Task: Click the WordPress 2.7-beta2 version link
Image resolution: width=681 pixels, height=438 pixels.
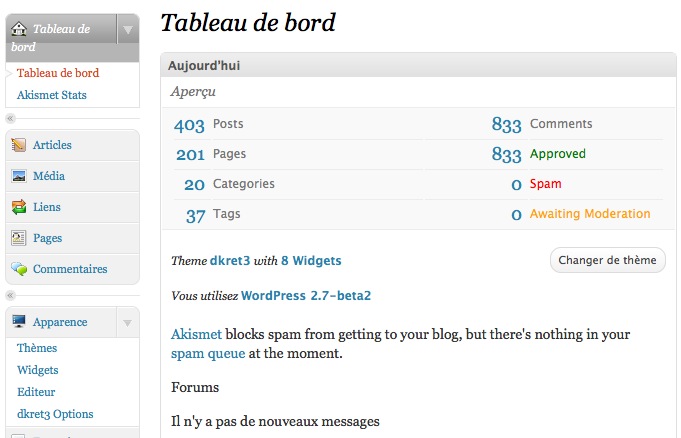Action: (x=306, y=296)
